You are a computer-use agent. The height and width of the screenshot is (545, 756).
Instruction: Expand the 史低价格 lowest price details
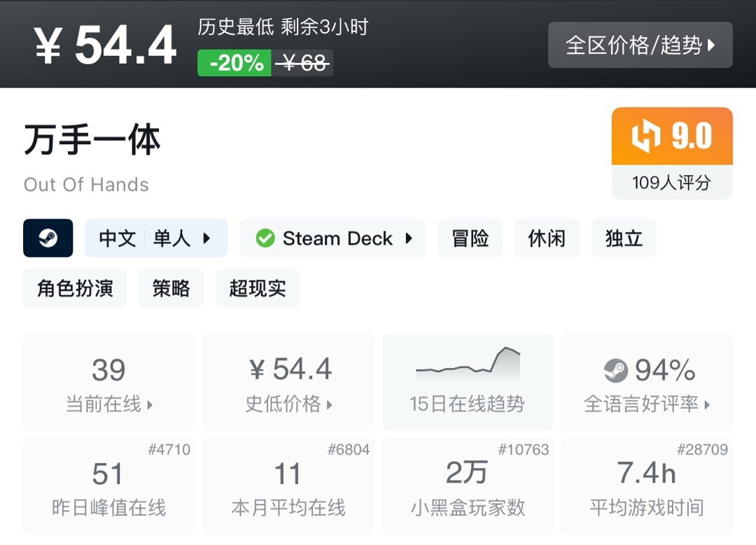click(288, 382)
